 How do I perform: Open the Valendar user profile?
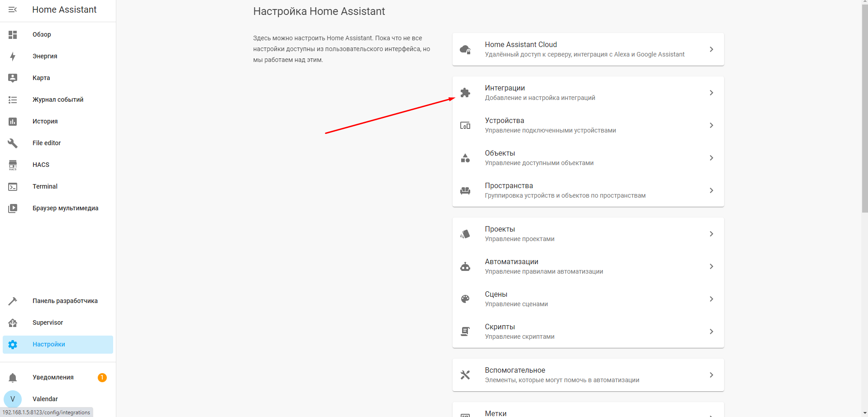[58, 399]
